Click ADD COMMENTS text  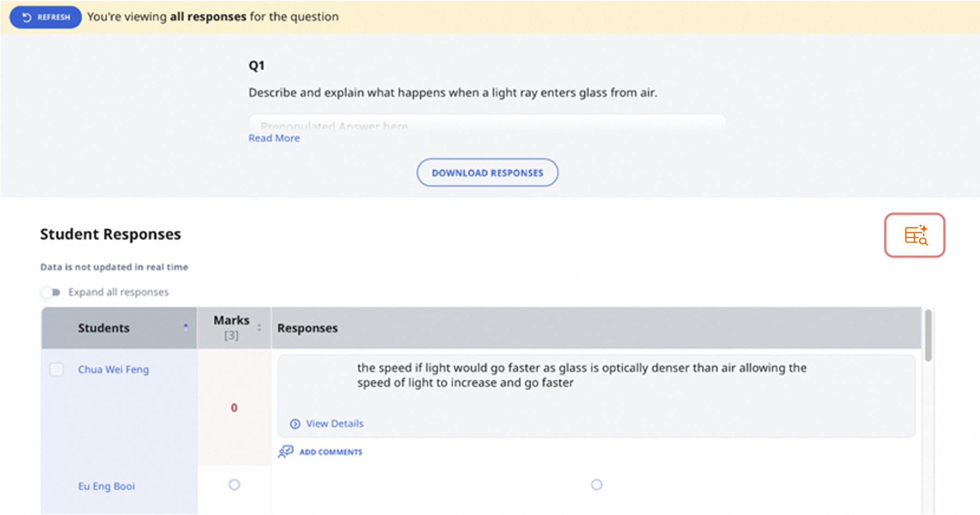(331, 452)
